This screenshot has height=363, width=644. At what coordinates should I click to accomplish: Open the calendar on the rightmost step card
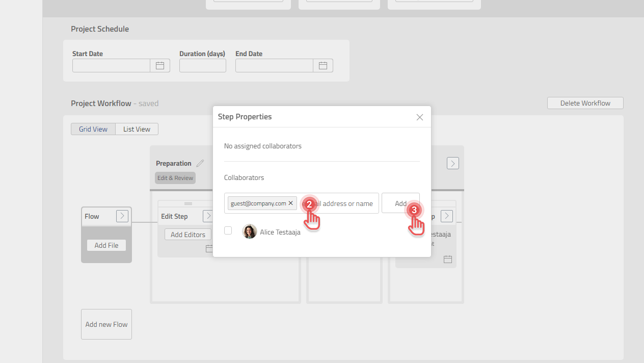point(447,259)
